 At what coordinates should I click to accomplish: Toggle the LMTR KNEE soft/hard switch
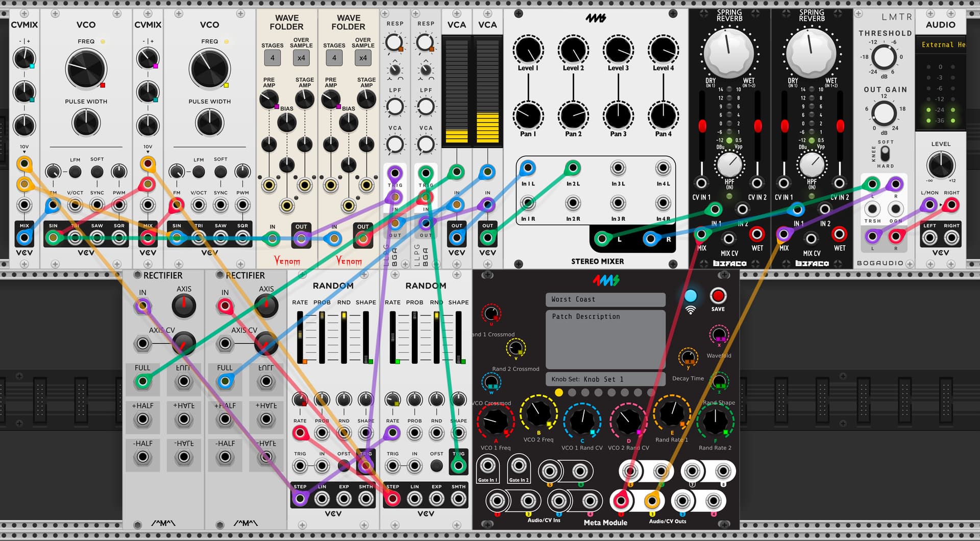[x=885, y=153]
